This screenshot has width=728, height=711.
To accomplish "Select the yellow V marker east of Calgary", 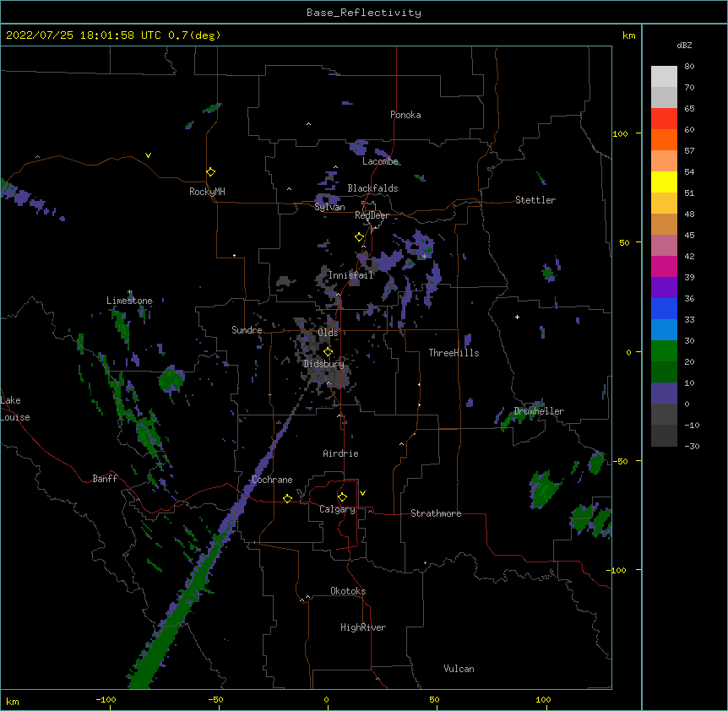I will coord(362,493).
